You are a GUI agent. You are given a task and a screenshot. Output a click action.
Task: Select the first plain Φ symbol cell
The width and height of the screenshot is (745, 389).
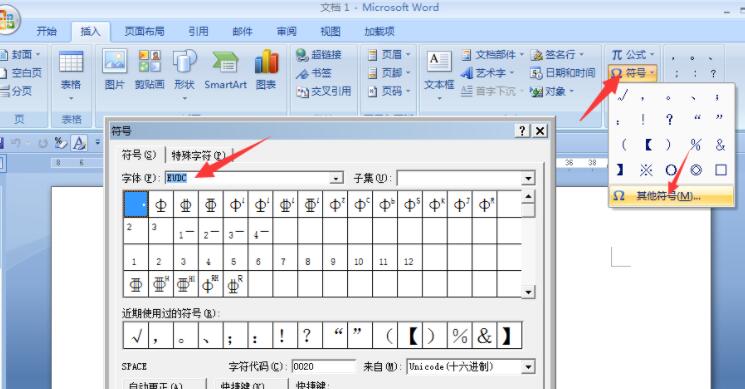coord(161,205)
